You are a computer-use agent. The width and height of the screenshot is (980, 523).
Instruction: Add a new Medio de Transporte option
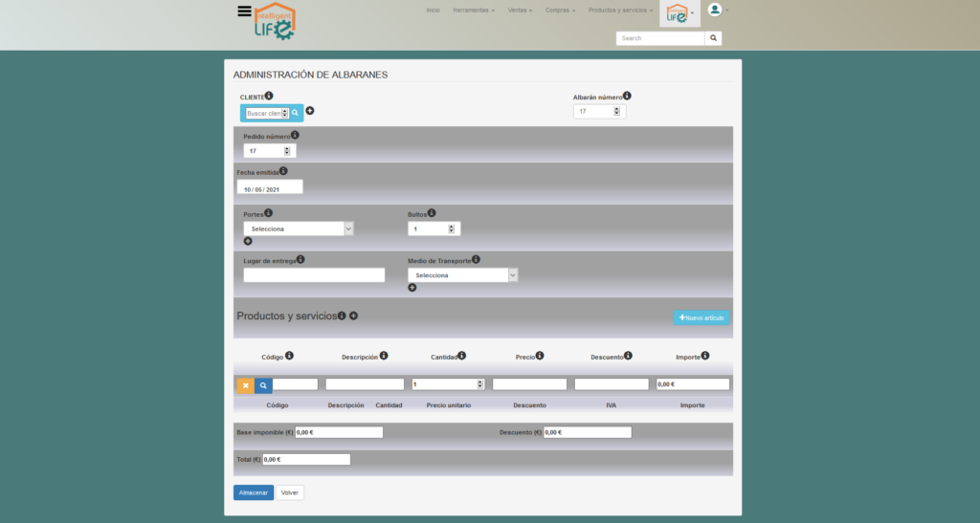412,288
